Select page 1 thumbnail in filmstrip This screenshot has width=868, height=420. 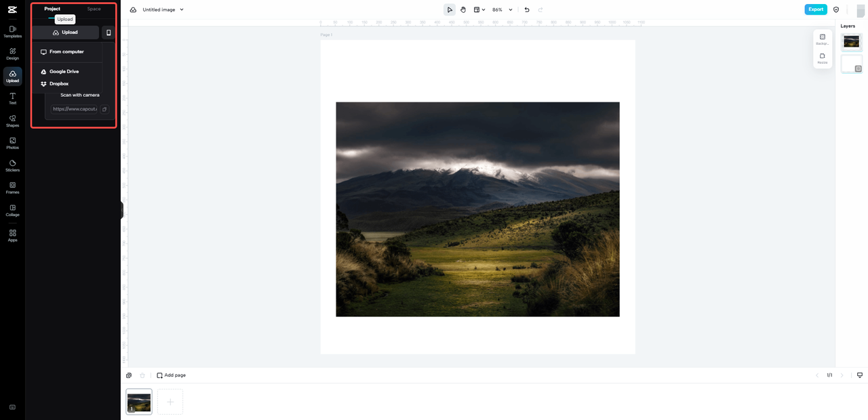coord(139,402)
